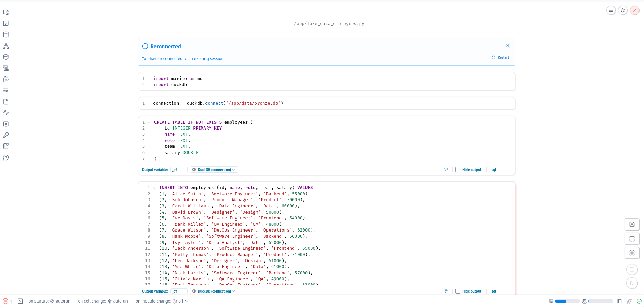Check Hide output on CREATE TABLE cell

tap(458, 170)
